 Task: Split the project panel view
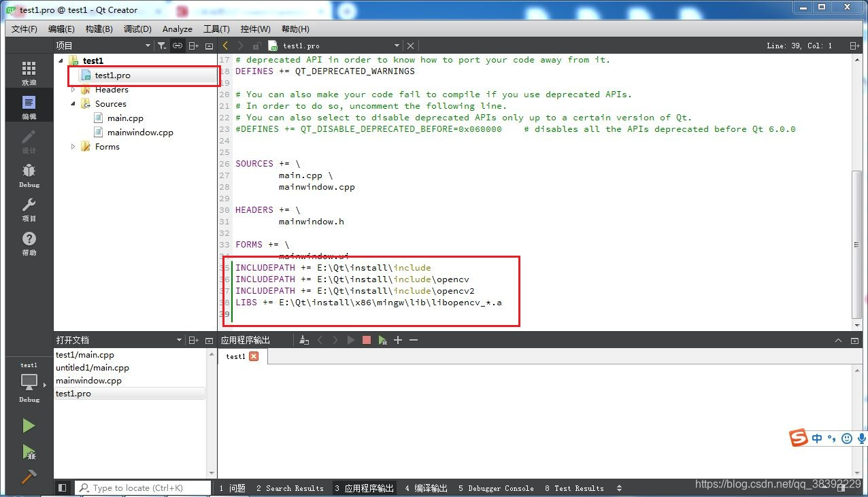(194, 46)
